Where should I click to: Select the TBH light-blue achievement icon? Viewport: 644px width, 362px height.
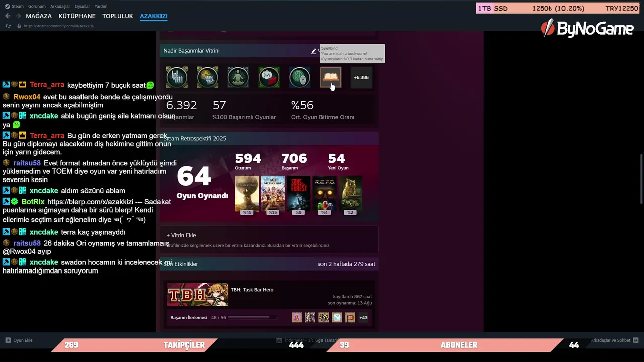point(337,317)
